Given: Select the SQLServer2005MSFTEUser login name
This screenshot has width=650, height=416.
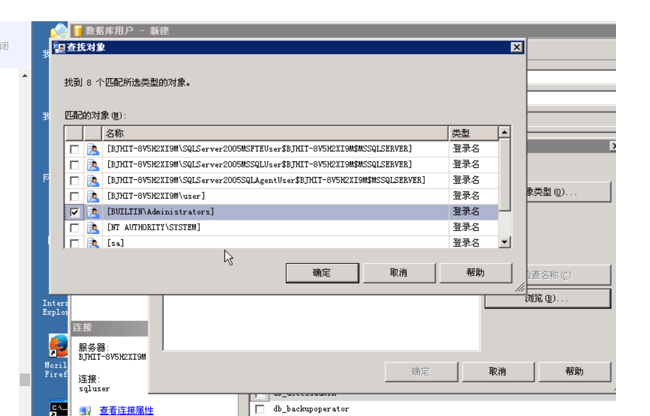Looking at the screenshot, I should (260, 149).
